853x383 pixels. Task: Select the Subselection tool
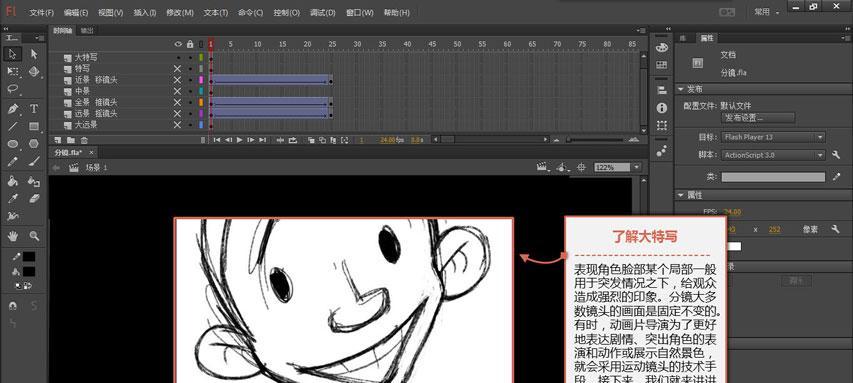pos(34,54)
